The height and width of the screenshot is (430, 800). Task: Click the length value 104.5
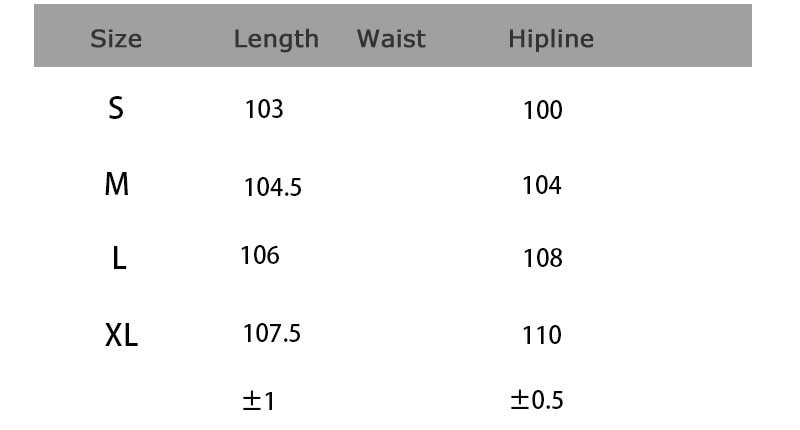point(273,186)
